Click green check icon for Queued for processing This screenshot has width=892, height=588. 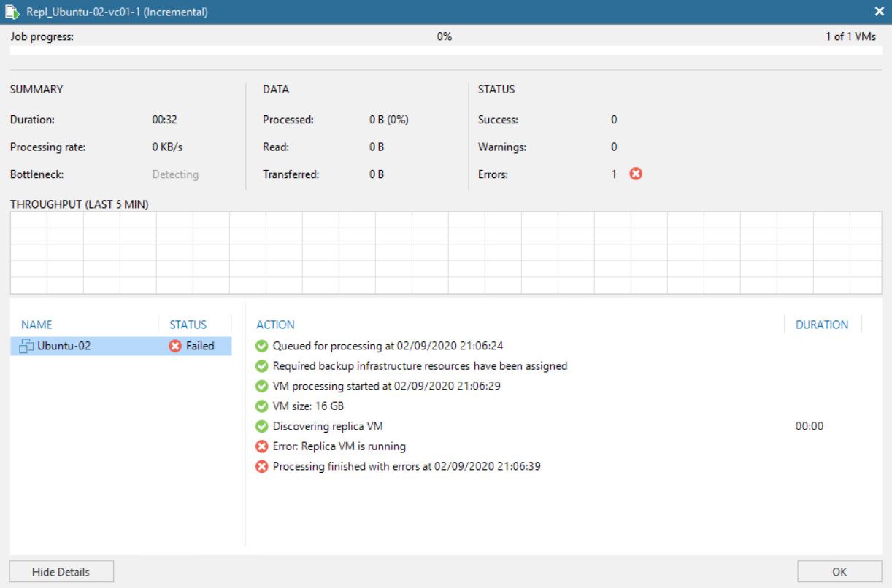(x=262, y=346)
